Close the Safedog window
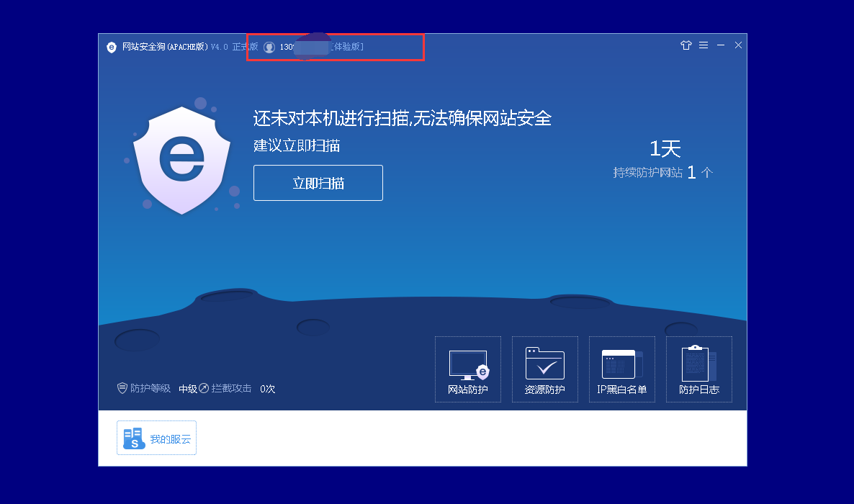The height and width of the screenshot is (504, 854). 738,45
